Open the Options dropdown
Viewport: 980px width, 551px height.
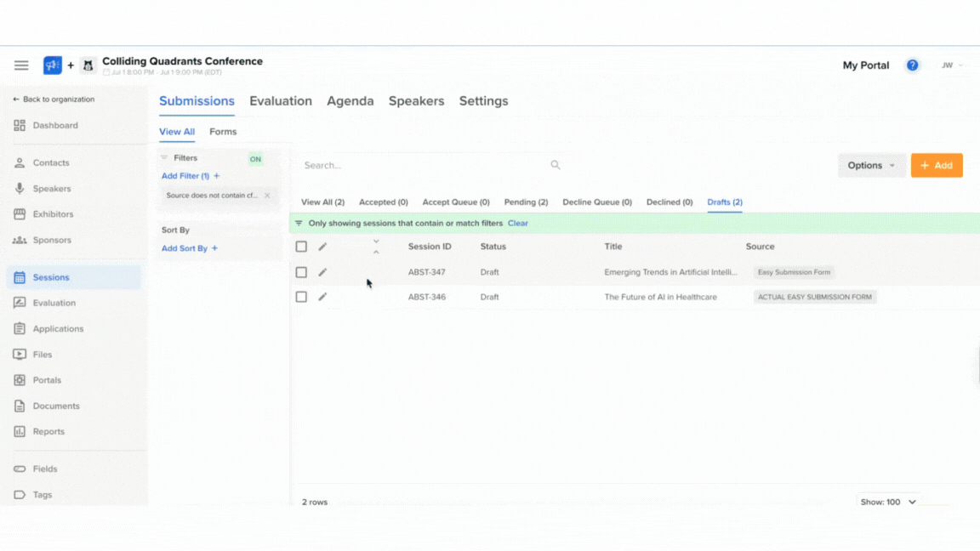[871, 166]
